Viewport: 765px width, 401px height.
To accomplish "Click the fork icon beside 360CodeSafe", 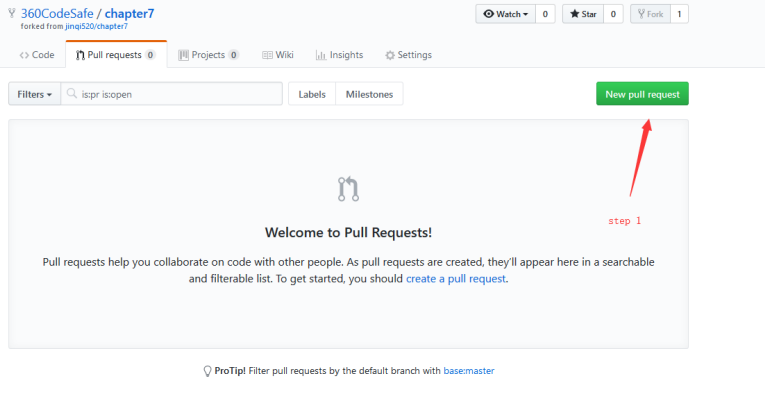I will [x=12, y=14].
